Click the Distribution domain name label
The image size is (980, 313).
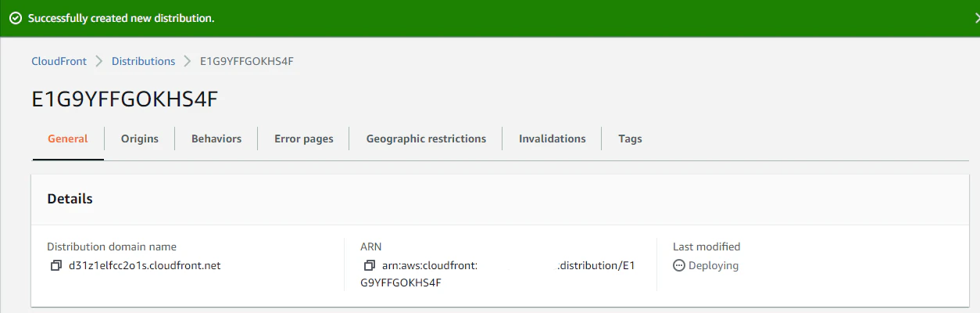click(x=112, y=246)
